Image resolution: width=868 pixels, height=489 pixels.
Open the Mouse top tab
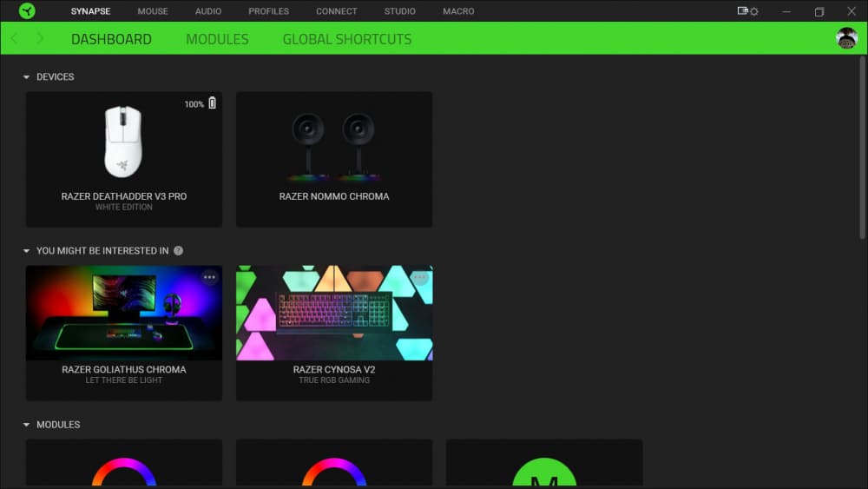pyautogui.click(x=153, y=11)
